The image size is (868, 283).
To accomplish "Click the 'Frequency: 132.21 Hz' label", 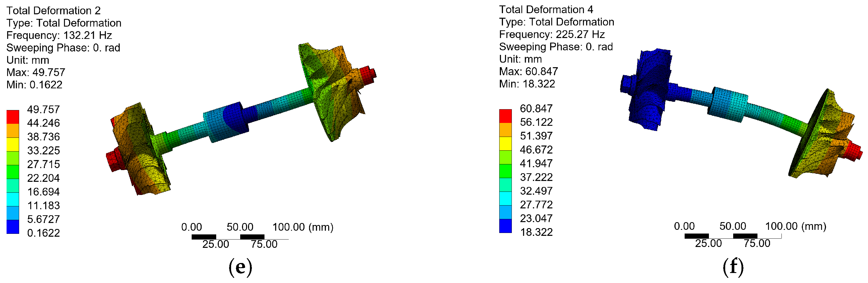I will (59, 35).
